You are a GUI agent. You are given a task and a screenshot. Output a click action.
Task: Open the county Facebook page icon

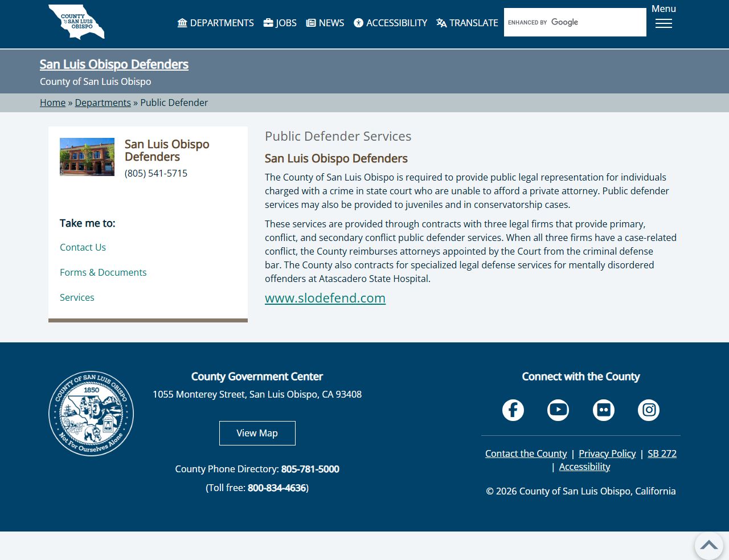click(513, 410)
